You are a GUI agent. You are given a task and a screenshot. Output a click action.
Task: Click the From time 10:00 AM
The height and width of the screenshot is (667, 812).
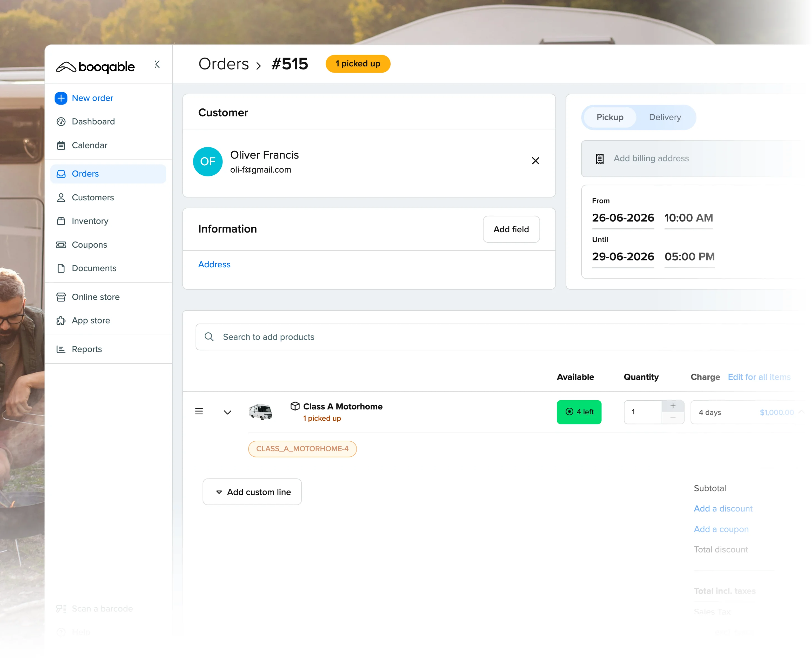pyautogui.click(x=689, y=218)
